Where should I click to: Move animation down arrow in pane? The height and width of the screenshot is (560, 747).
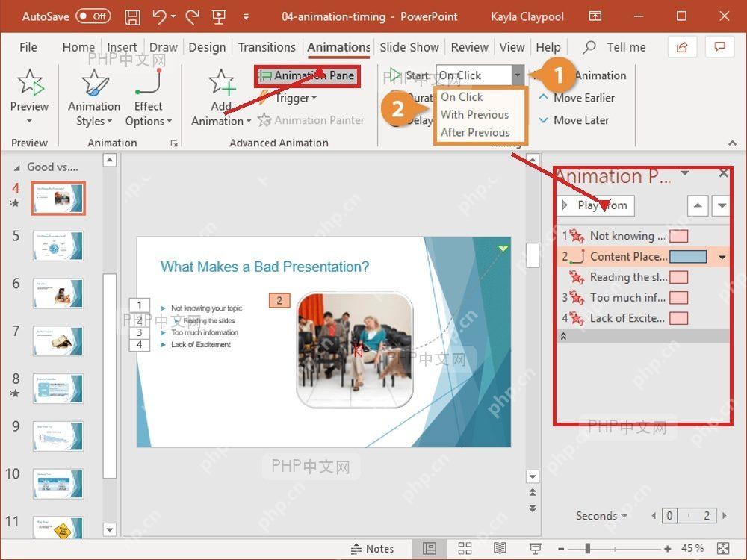click(722, 206)
